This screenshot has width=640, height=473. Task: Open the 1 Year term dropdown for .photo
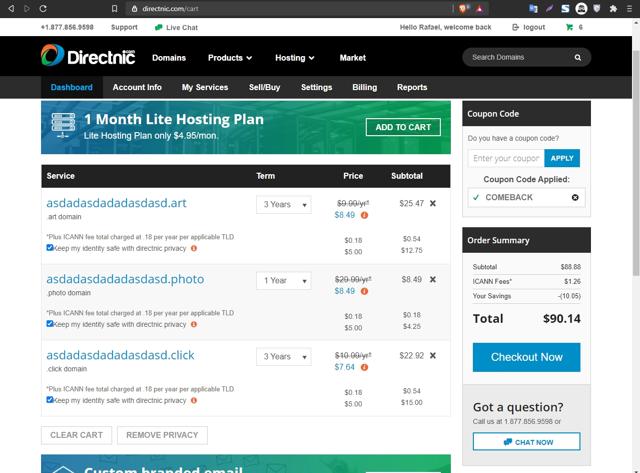point(284,280)
